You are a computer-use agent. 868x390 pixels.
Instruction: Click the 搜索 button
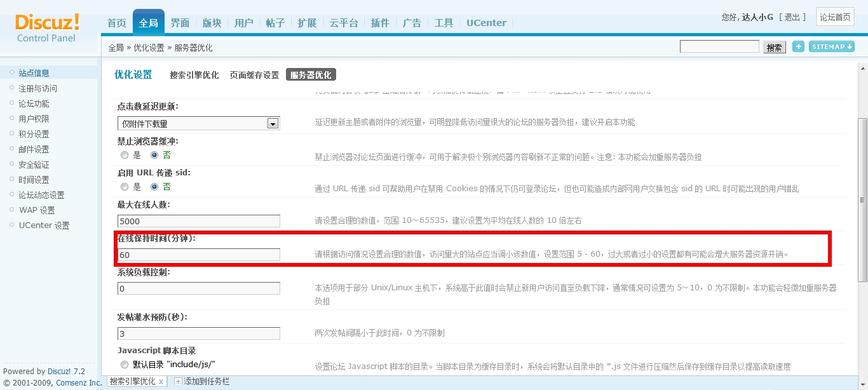(x=774, y=47)
